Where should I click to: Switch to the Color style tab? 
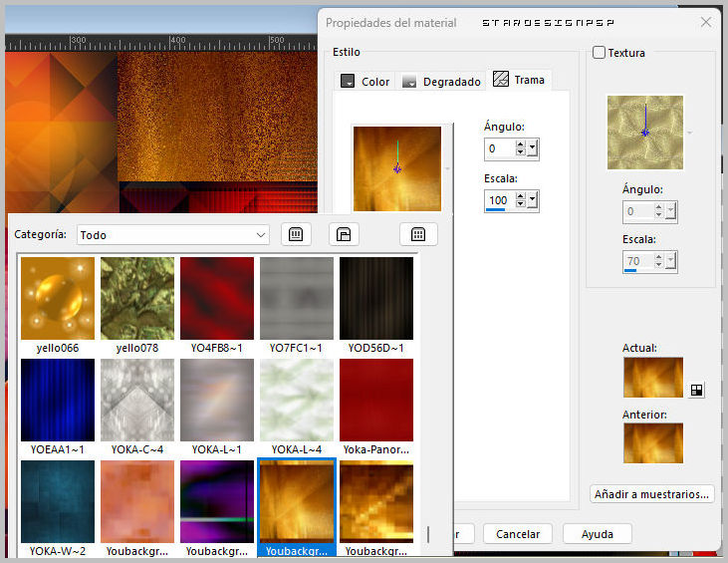pyautogui.click(x=364, y=82)
